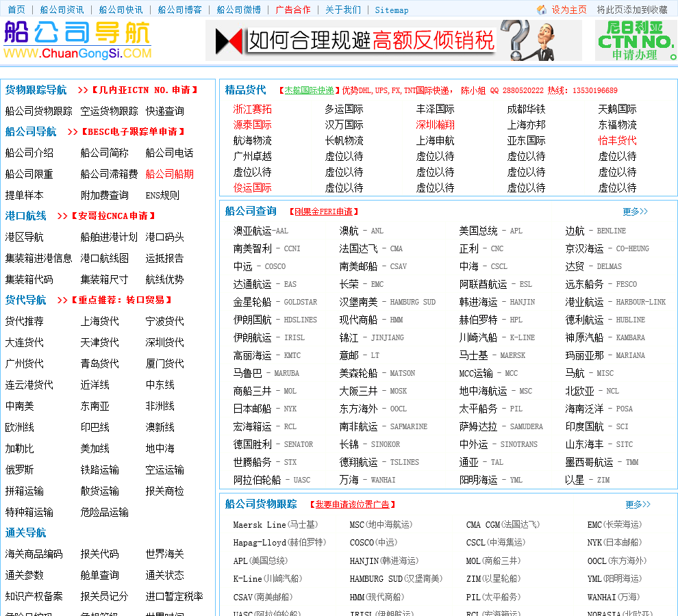Screen dimensions: 678x616
Task: Open 深圳货代 link
Action: [x=164, y=342]
